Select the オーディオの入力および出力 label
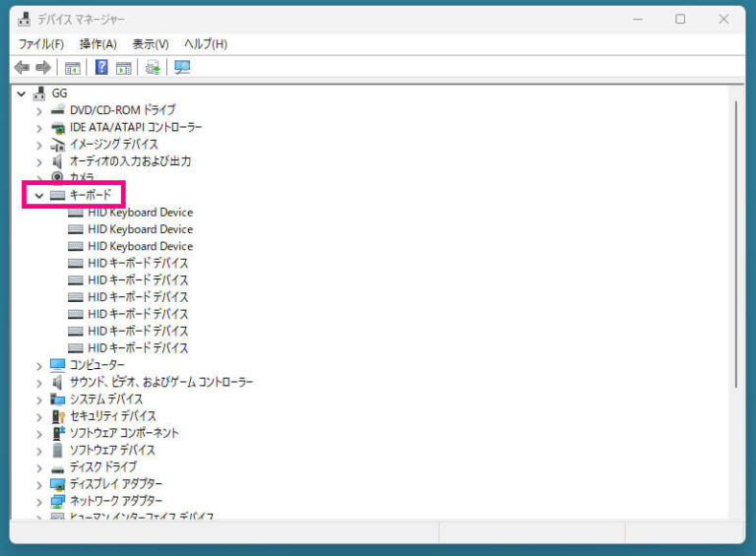Screen dimensions: 756x556 point(130,161)
